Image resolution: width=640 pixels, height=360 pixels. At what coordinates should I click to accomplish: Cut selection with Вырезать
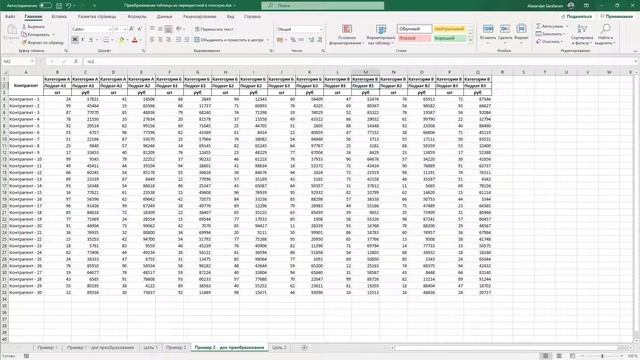33,27
